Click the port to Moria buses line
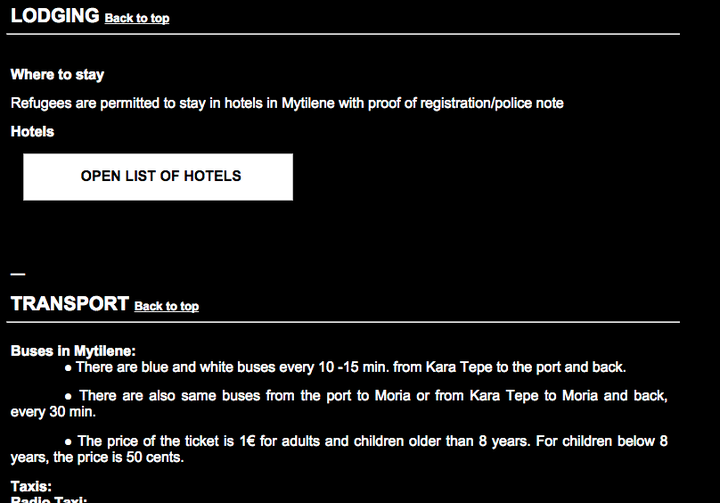 click(339, 404)
